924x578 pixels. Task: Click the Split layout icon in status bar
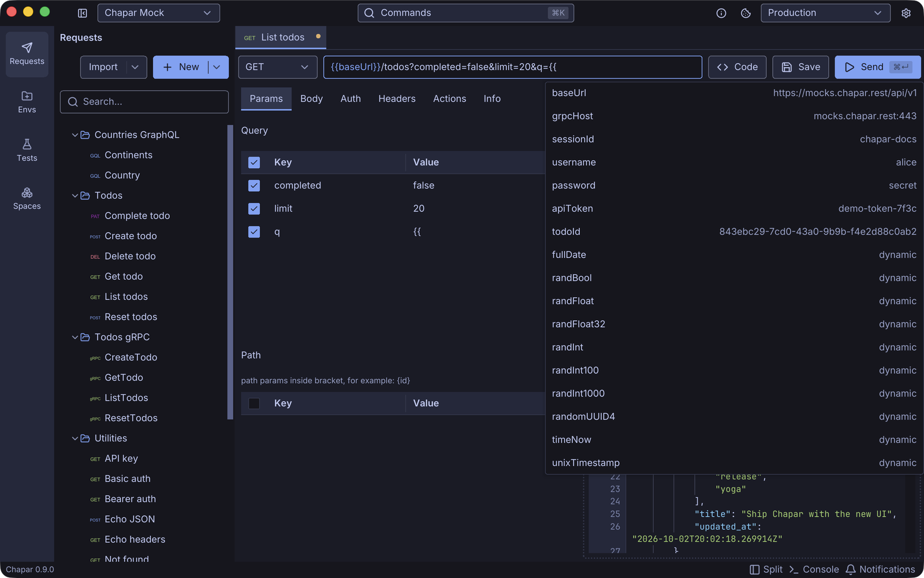[766, 569]
